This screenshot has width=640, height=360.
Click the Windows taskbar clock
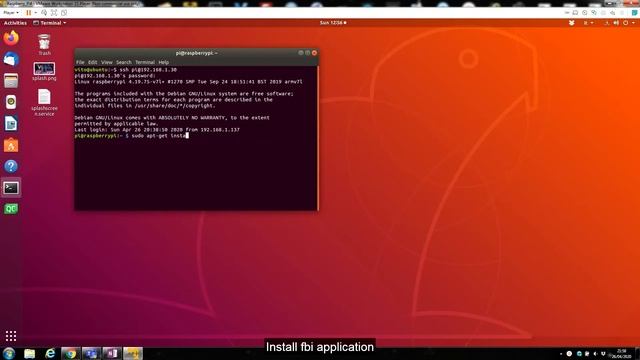(x=621, y=354)
